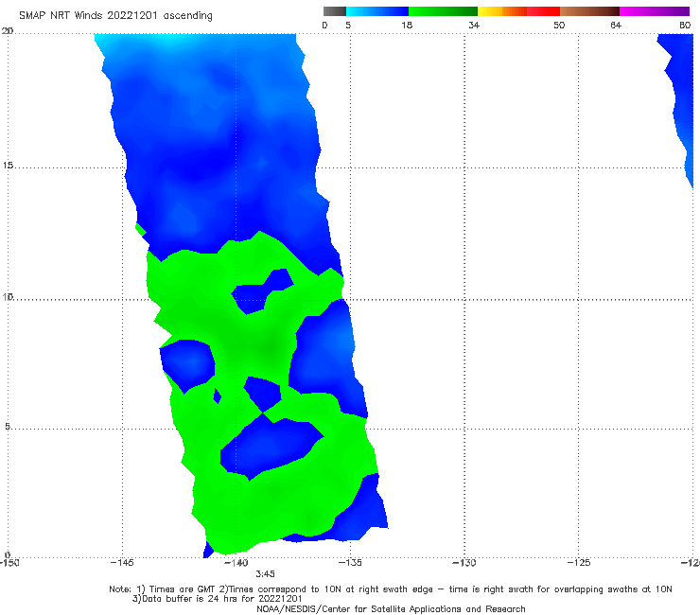Click the swath time label '3:45'
700x615 pixels.
[x=265, y=574]
